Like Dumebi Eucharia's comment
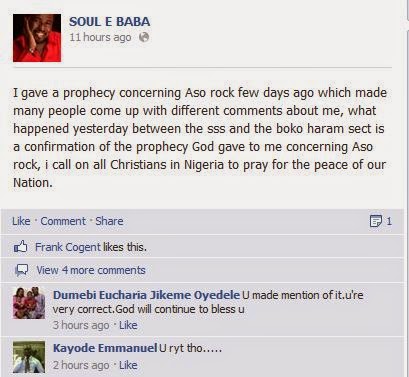 128,325
